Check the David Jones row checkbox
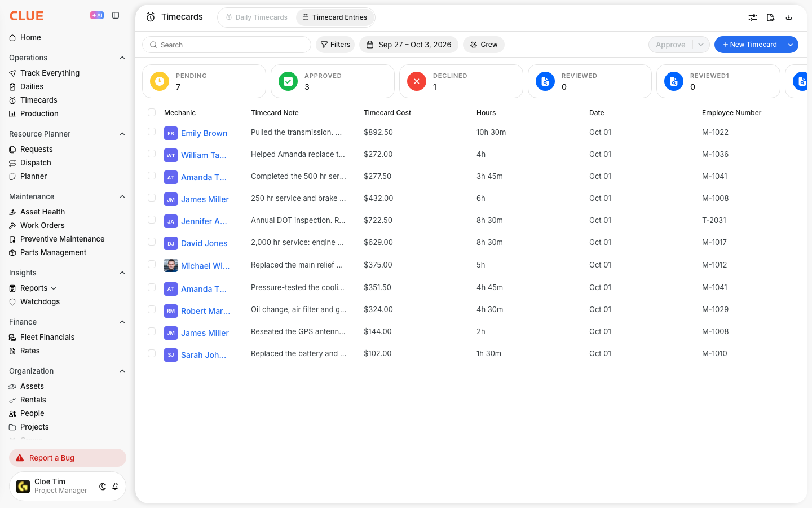The width and height of the screenshot is (812, 508). pos(152,242)
